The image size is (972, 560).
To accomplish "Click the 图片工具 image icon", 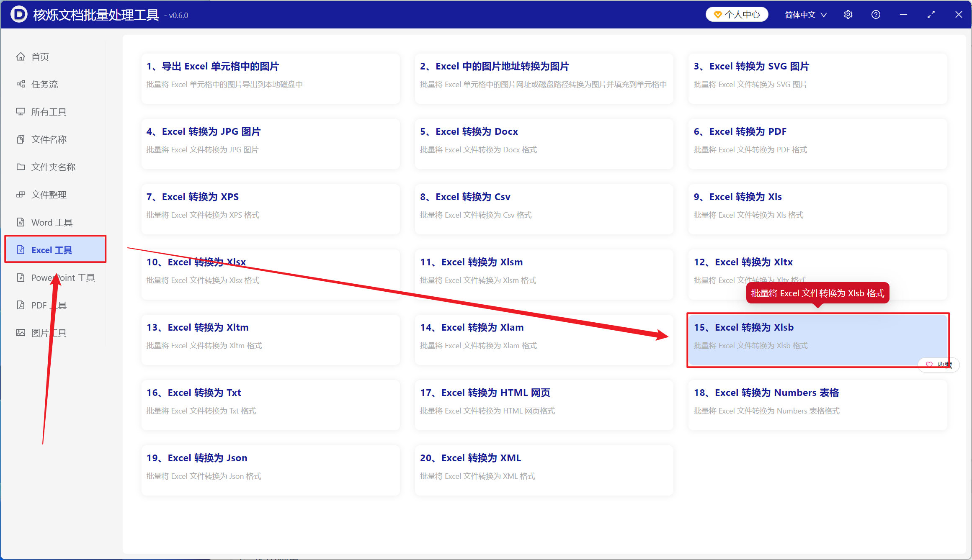I will [x=21, y=333].
